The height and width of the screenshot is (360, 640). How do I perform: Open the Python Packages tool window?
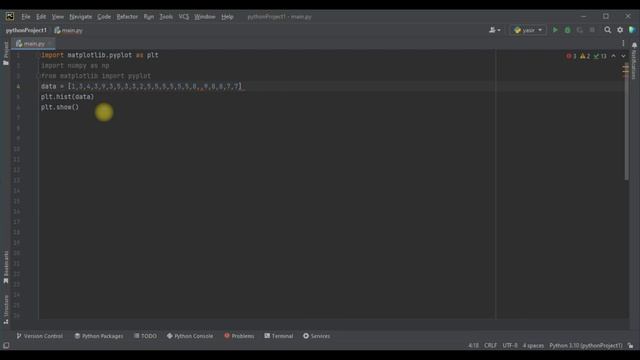tap(98, 336)
